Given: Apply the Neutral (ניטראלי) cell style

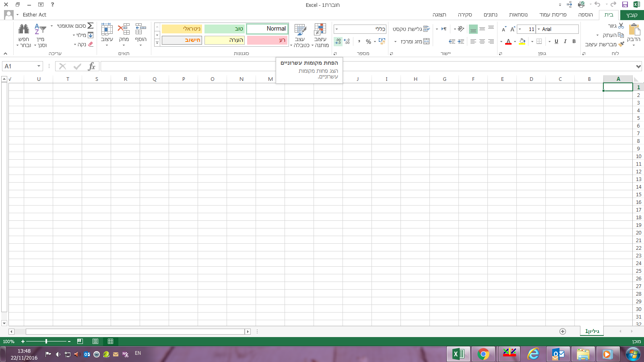Looking at the screenshot, I should [182, 29].
